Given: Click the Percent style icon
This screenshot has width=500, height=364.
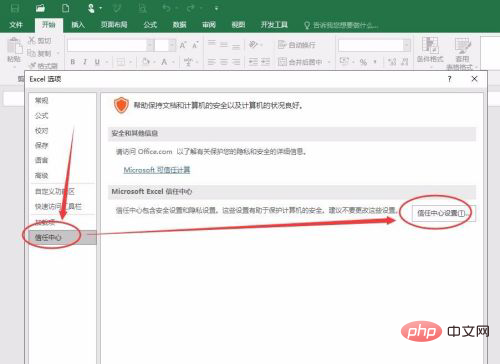Looking at the screenshot, I should (363, 62).
